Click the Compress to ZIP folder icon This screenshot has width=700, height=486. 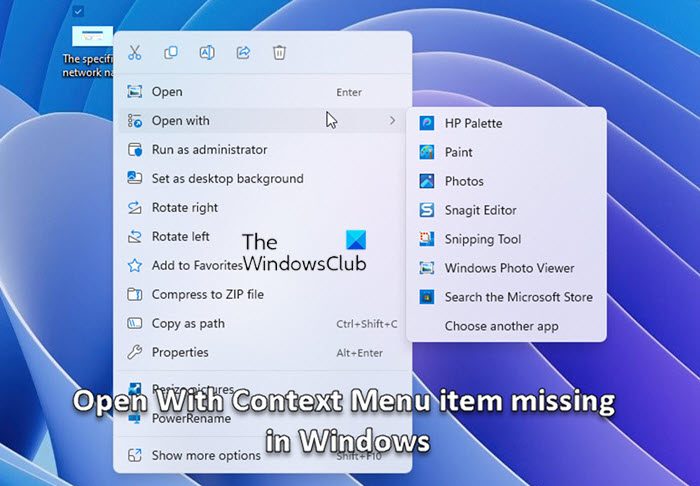(x=135, y=295)
